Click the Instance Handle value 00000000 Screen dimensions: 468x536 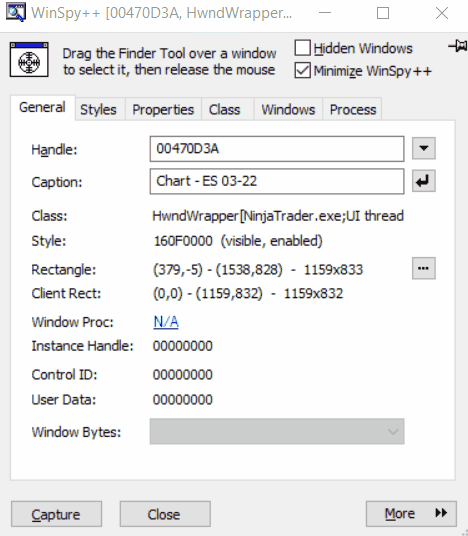183,346
